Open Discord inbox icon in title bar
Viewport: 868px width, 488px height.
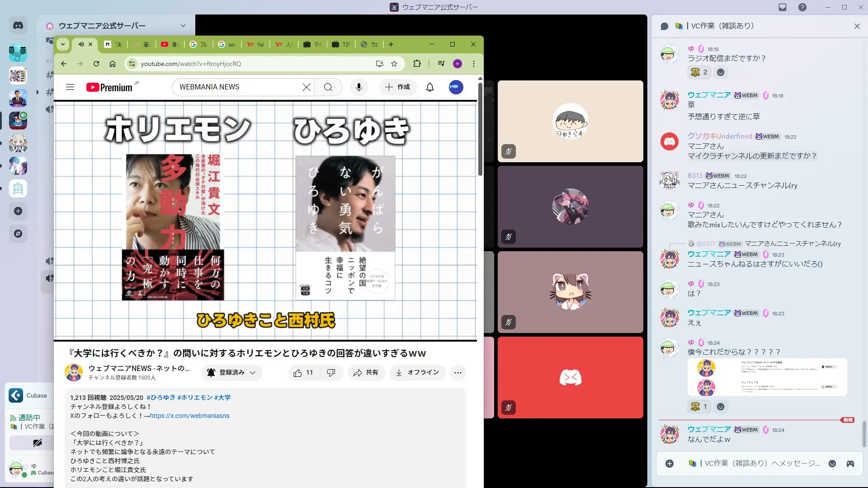click(783, 7)
